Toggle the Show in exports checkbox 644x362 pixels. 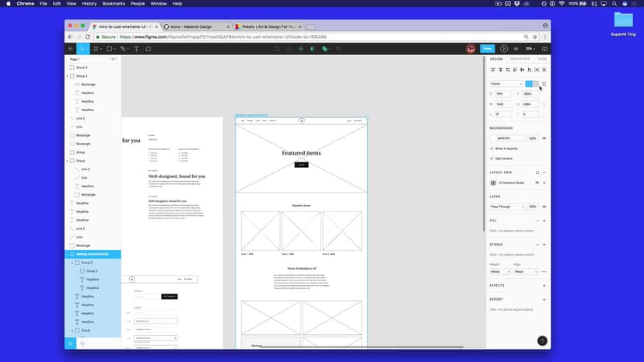point(492,148)
